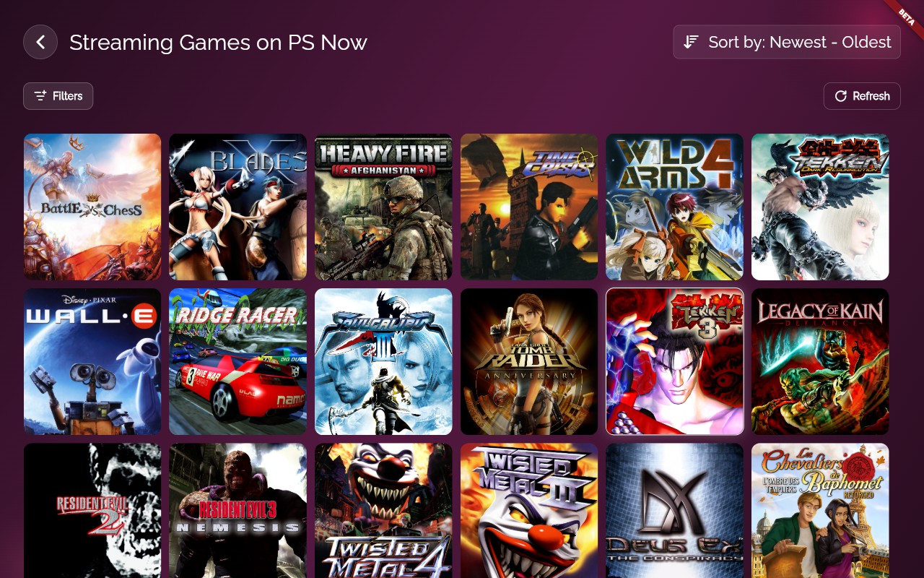Open the Filters panel

click(58, 96)
